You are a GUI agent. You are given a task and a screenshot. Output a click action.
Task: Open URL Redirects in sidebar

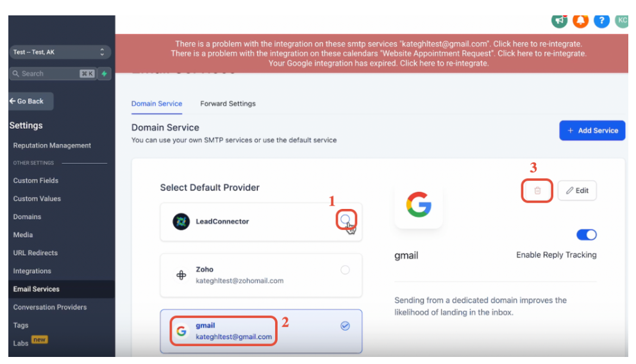(x=35, y=252)
